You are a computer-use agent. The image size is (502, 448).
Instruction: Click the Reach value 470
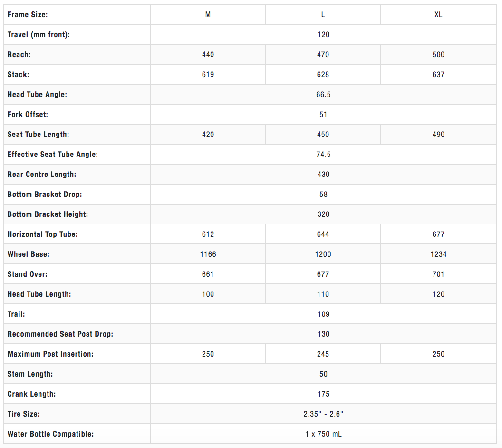[323, 54]
